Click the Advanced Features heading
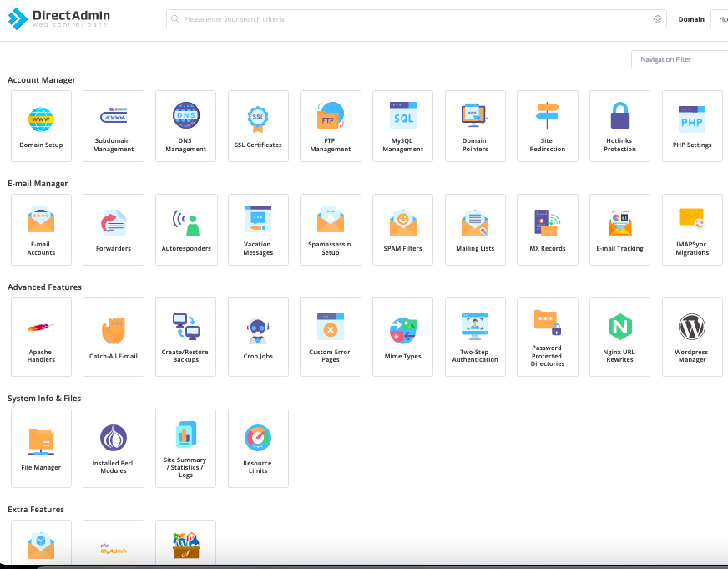Screen dimensions: 728x569 (x=44, y=287)
